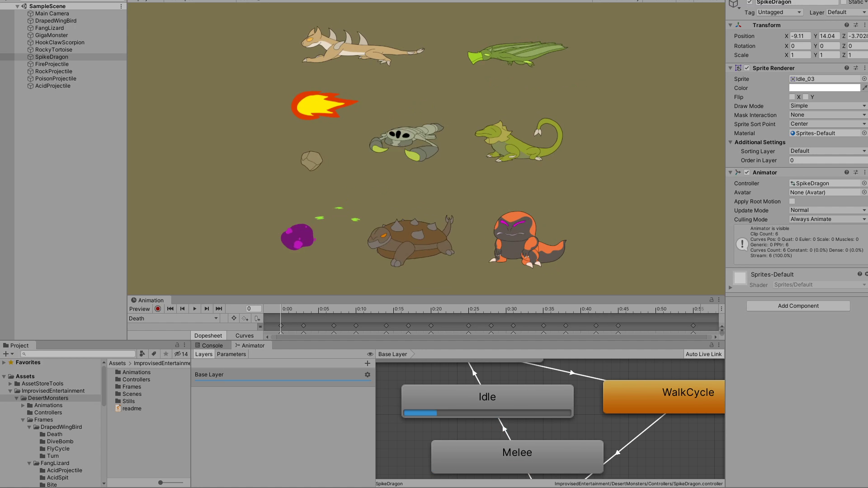868x488 pixels.
Task: Enable animation keyframe recording mode
Action: (158, 309)
